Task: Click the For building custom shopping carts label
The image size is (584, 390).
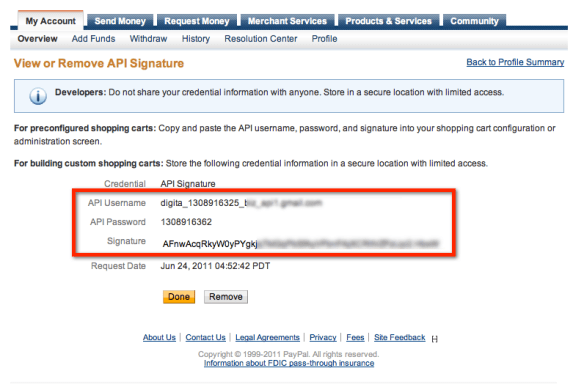Action: [x=89, y=164]
